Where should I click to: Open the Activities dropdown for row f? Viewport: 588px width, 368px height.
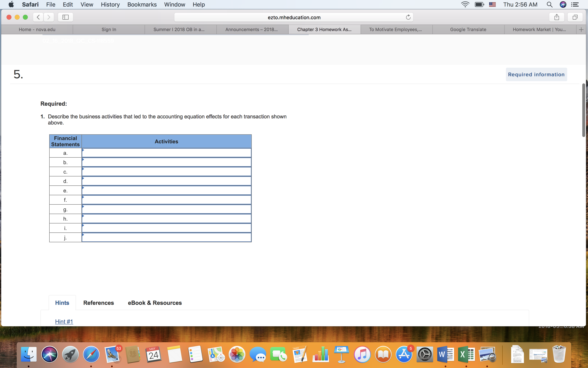(x=166, y=200)
